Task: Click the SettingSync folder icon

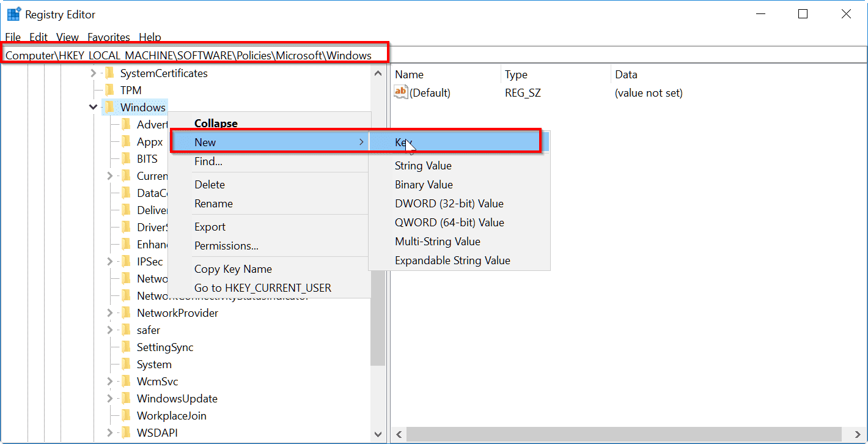Action: click(127, 347)
